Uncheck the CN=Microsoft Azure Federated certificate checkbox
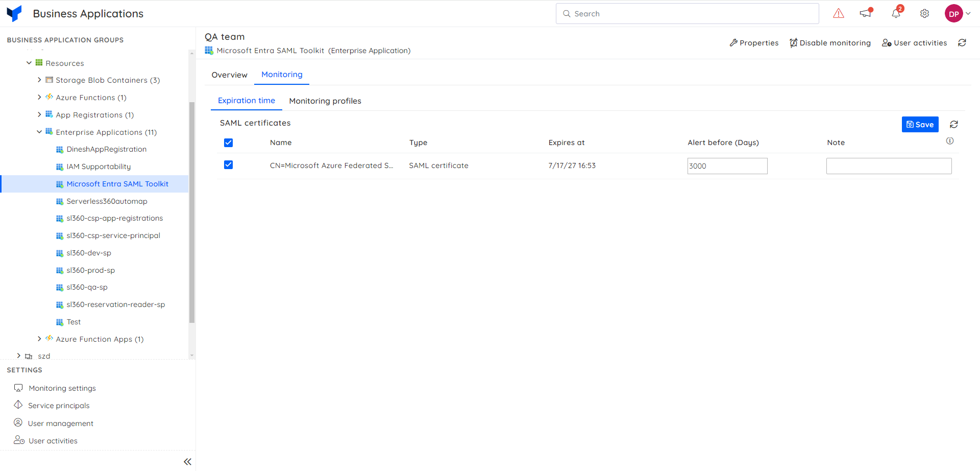The height and width of the screenshot is (471, 980). pos(228,164)
